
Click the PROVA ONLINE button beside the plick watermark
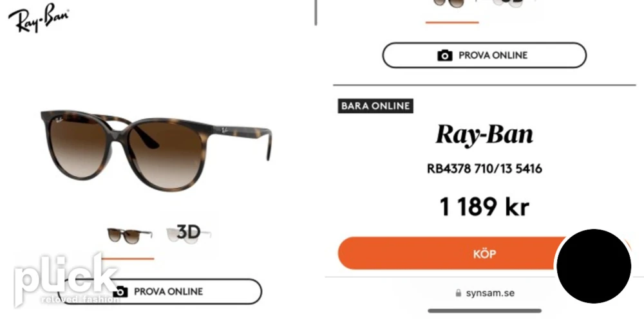click(x=159, y=291)
